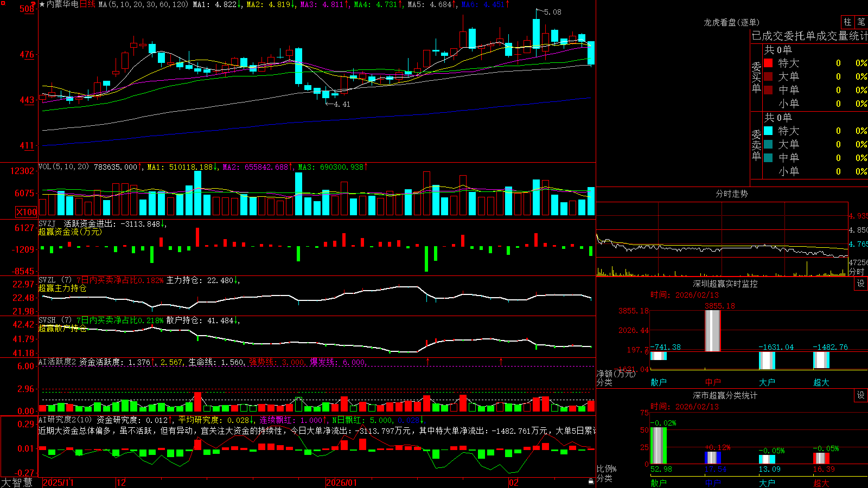Click teal swatch beside 委卖单 大单

pyautogui.click(x=768, y=144)
